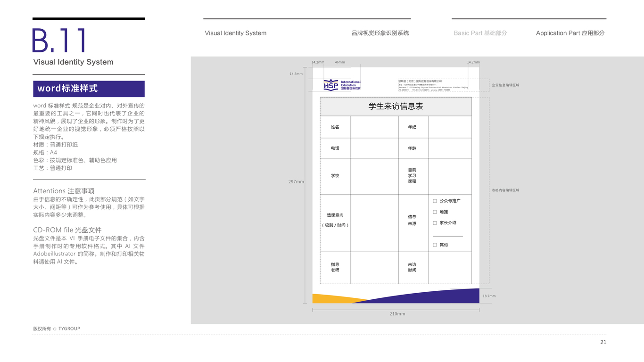Screen dimensions: 644x362
Task: Select the Application Part 应用部分 header tab
Action: [x=570, y=33]
